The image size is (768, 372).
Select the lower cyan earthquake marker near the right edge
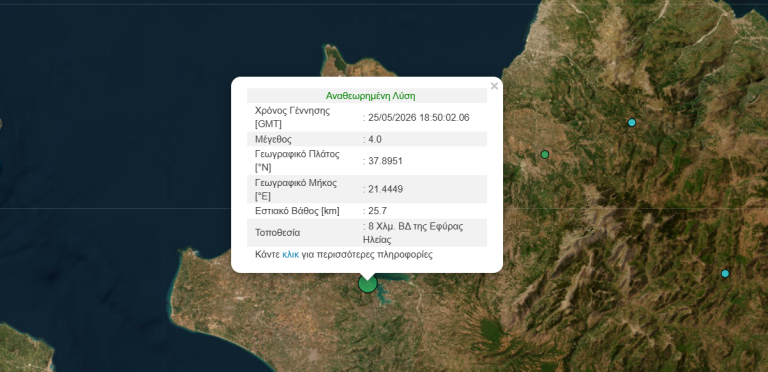click(725, 273)
